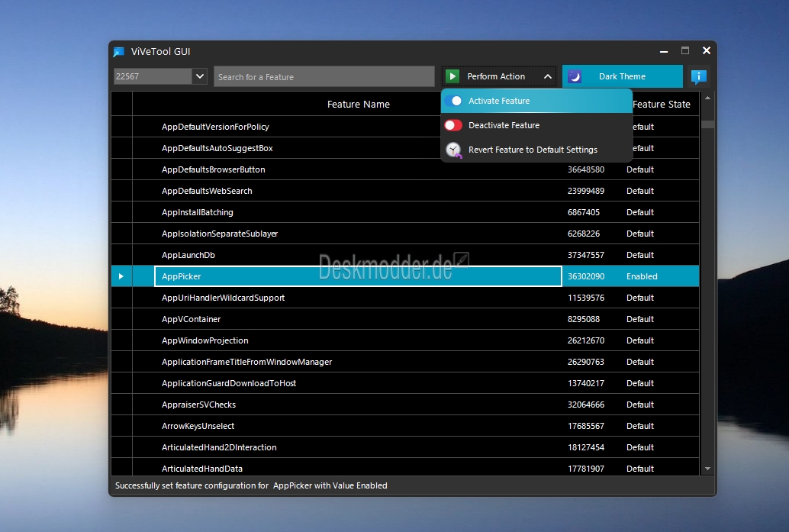Select the AppWindowProjection feature
Image resolution: width=789 pixels, height=532 pixels.
204,340
